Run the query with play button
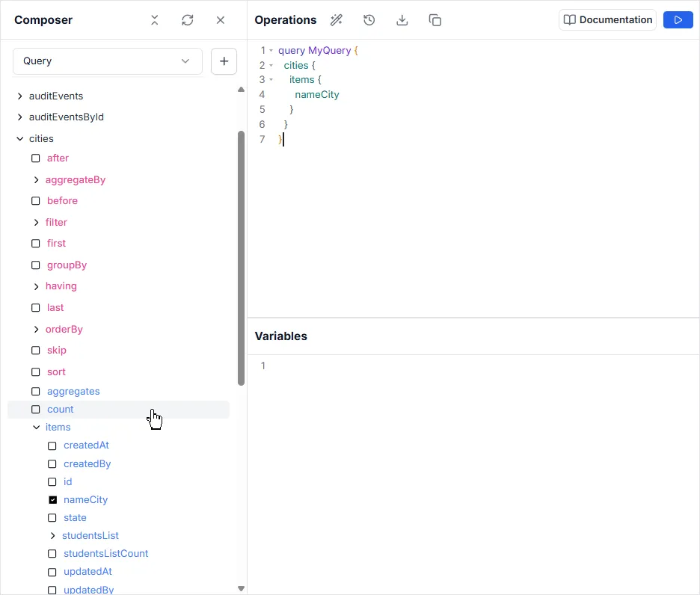 tap(678, 20)
